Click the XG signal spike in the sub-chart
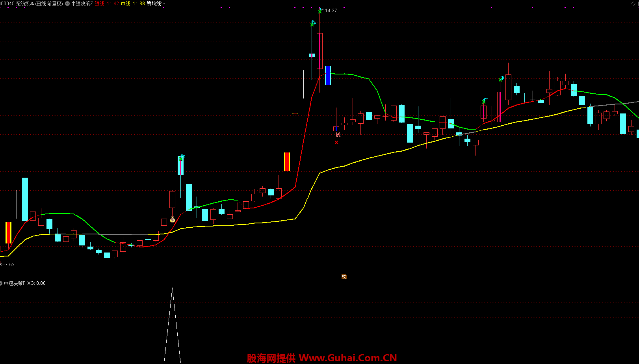The image size is (639, 364). tap(172, 325)
